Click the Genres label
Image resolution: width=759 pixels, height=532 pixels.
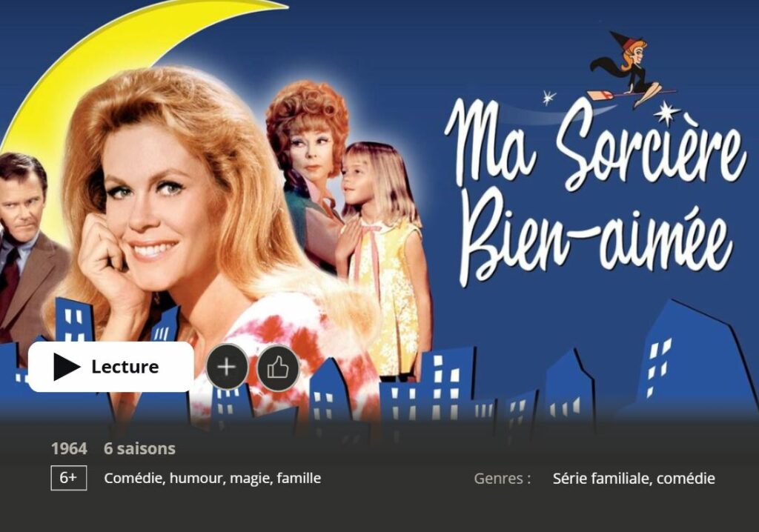point(502,478)
